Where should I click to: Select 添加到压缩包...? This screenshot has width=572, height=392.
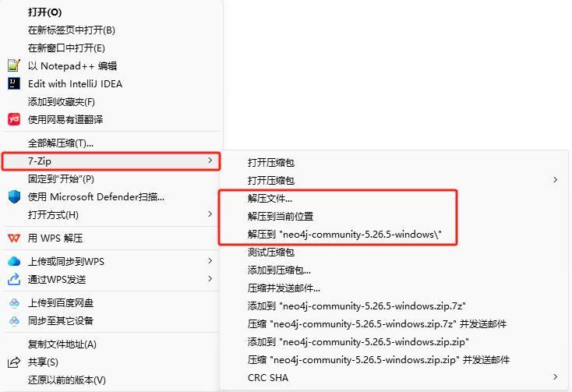pyautogui.click(x=279, y=270)
